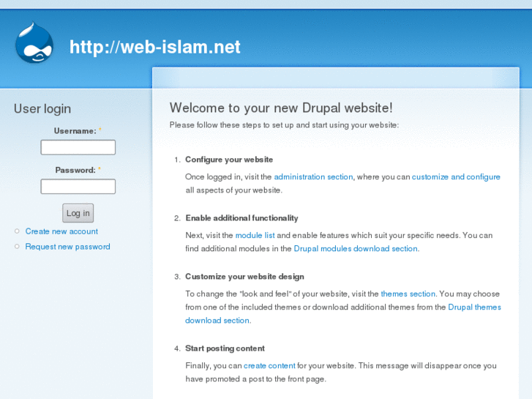Visit the administration section link
This screenshot has width=532, height=399.
click(x=313, y=177)
